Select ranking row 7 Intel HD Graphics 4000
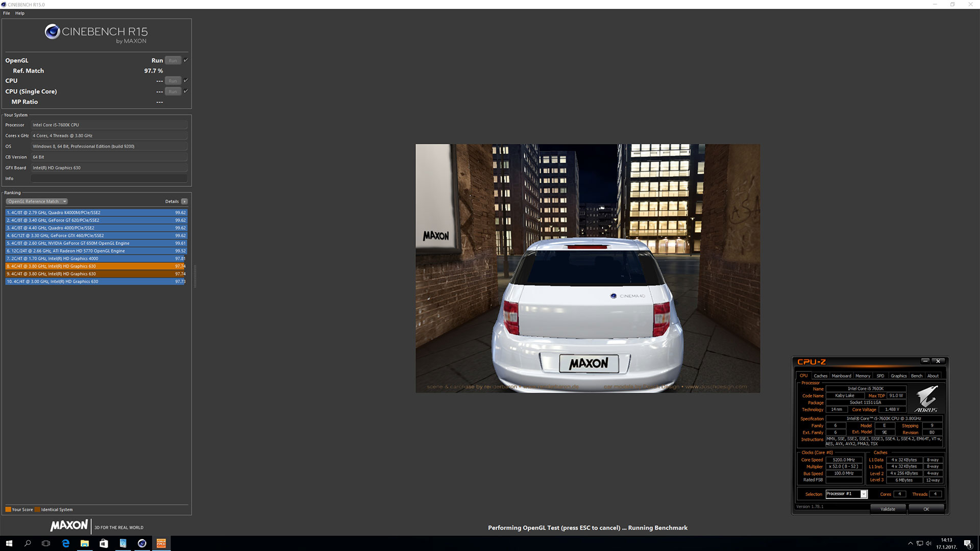 (x=96, y=259)
